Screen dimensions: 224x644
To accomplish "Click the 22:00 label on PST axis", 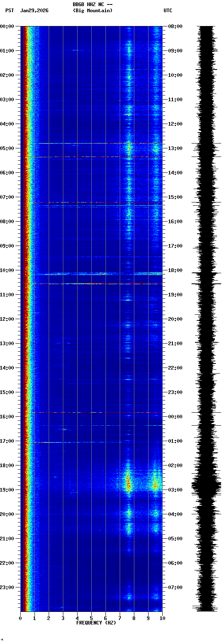I will click(x=7, y=563).
